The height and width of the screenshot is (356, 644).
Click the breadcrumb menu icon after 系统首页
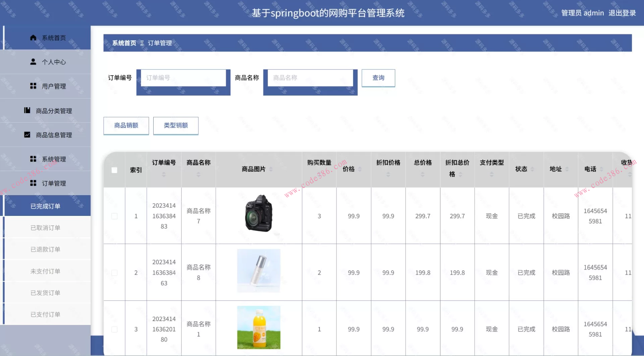142,43
